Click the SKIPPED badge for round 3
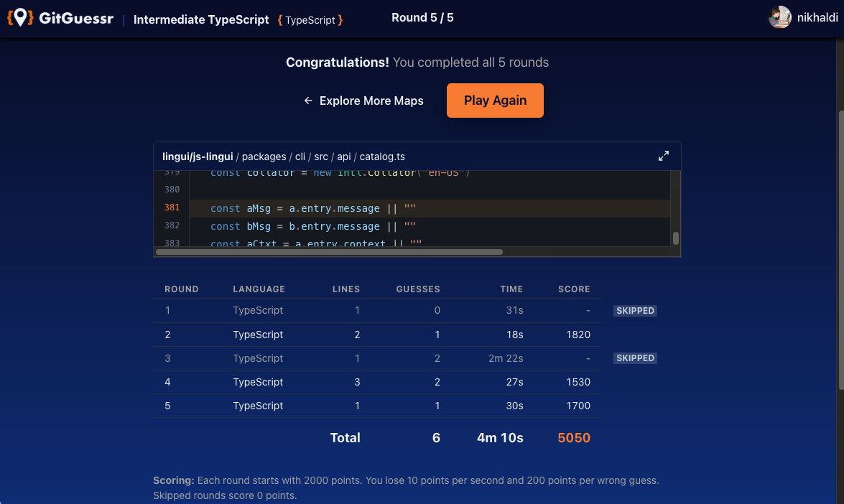Image resolution: width=844 pixels, height=504 pixels. [x=635, y=358]
